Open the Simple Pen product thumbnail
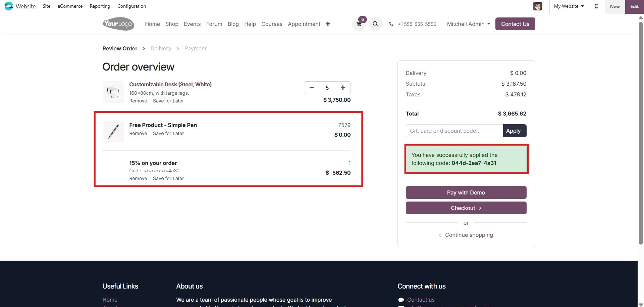Image resolution: width=644 pixels, height=307 pixels. click(x=113, y=131)
